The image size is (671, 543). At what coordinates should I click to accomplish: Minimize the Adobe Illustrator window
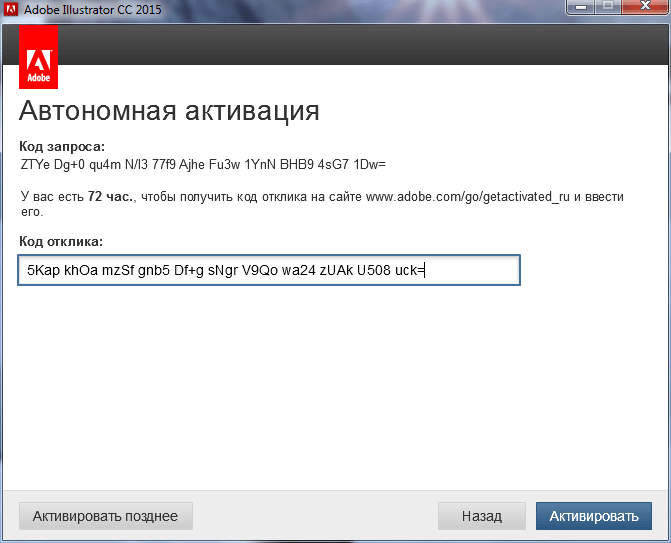point(581,6)
